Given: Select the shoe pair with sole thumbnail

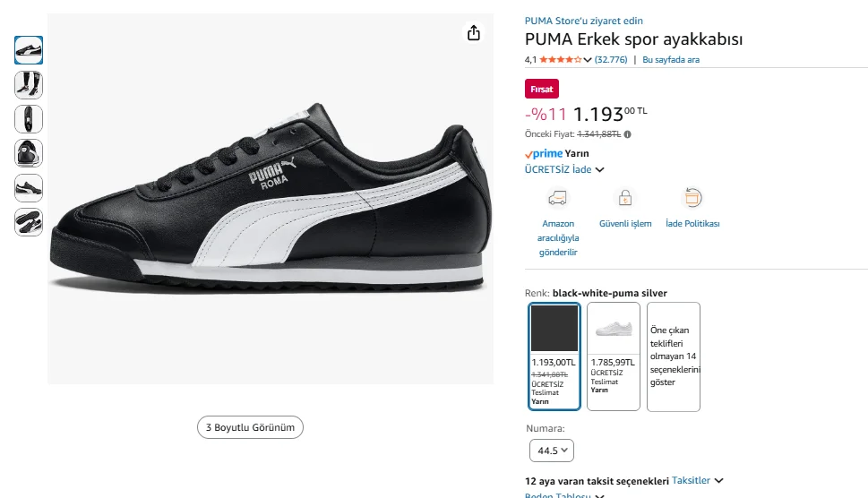Looking at the screenshot, I should 29,221.
